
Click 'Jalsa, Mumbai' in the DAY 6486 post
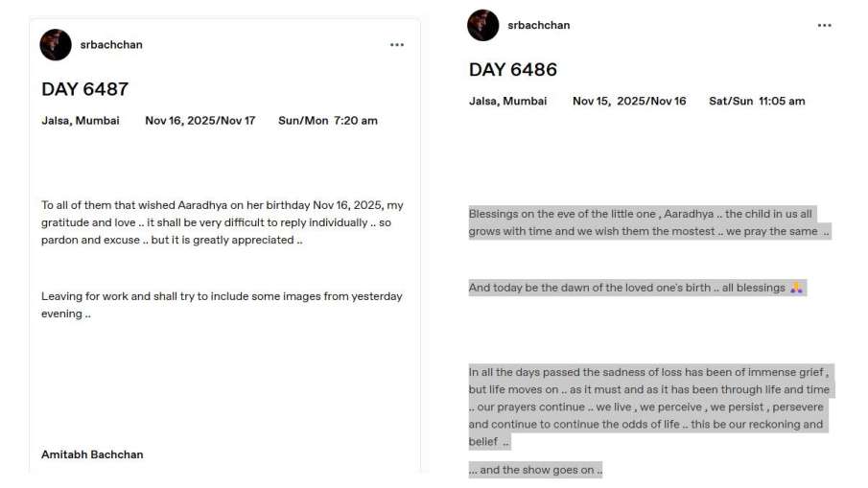(507, 101)
